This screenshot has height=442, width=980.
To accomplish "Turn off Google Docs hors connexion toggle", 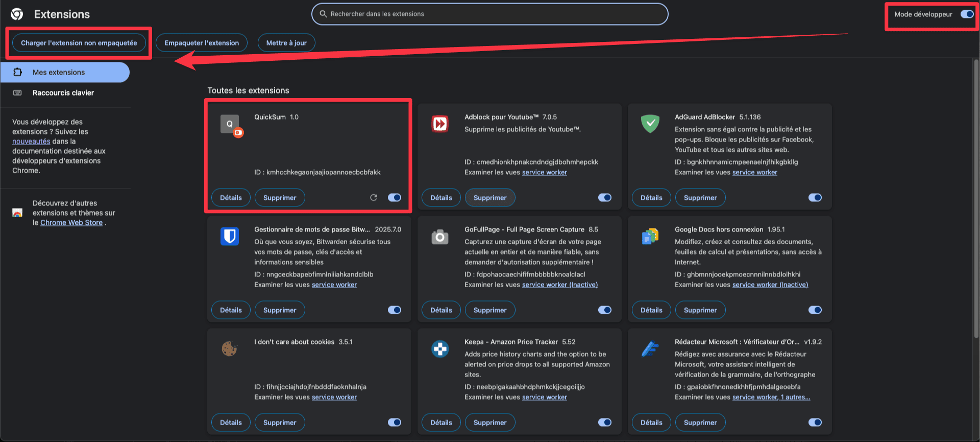I will (815, 310).
